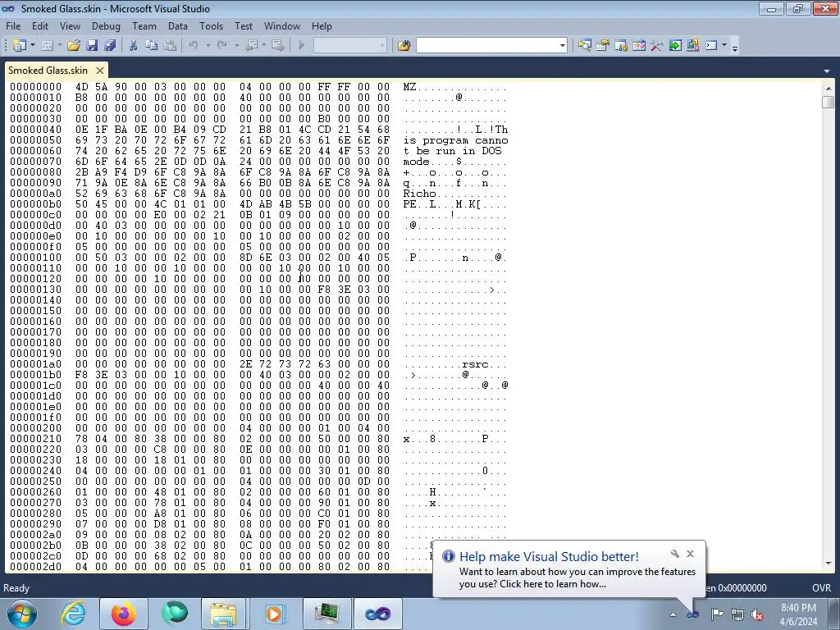Click the hex editor scroll down arrow
Screen dimensions: 840x630
[x=829, y=564]
